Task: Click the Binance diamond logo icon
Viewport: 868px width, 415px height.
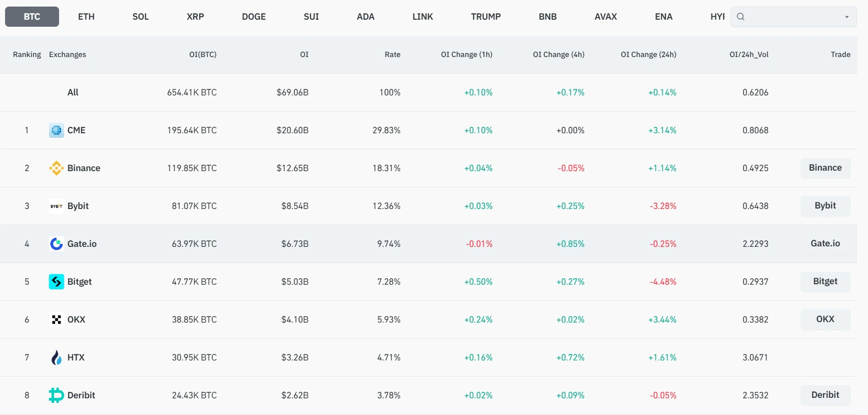Action: 57,168
